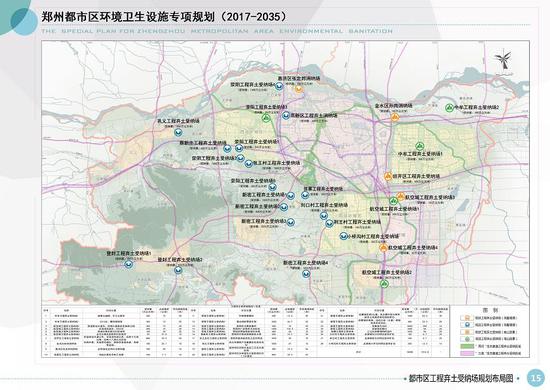The image size is (550, 390).
Task: Click the page number 15 badge
Action: 536,378
